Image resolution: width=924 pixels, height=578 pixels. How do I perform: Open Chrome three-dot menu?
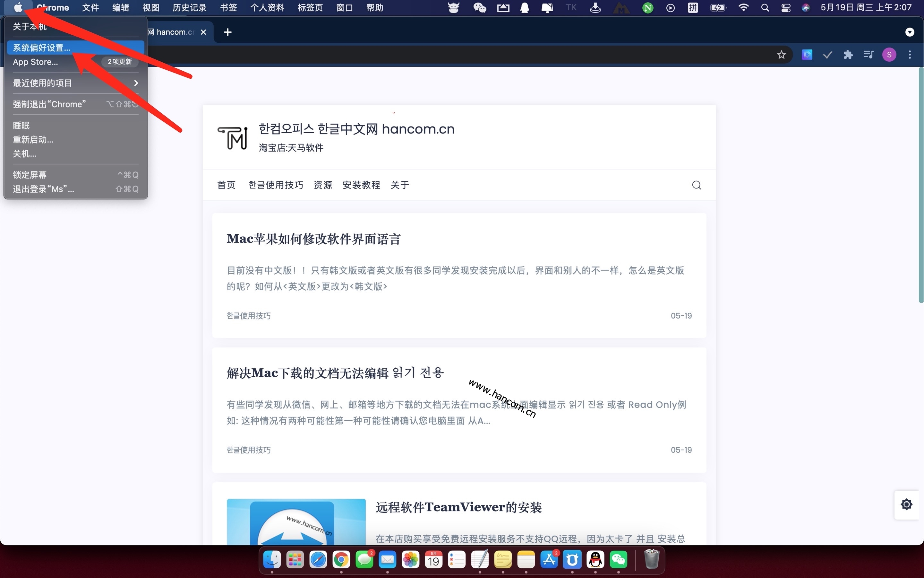pos(910,55)
